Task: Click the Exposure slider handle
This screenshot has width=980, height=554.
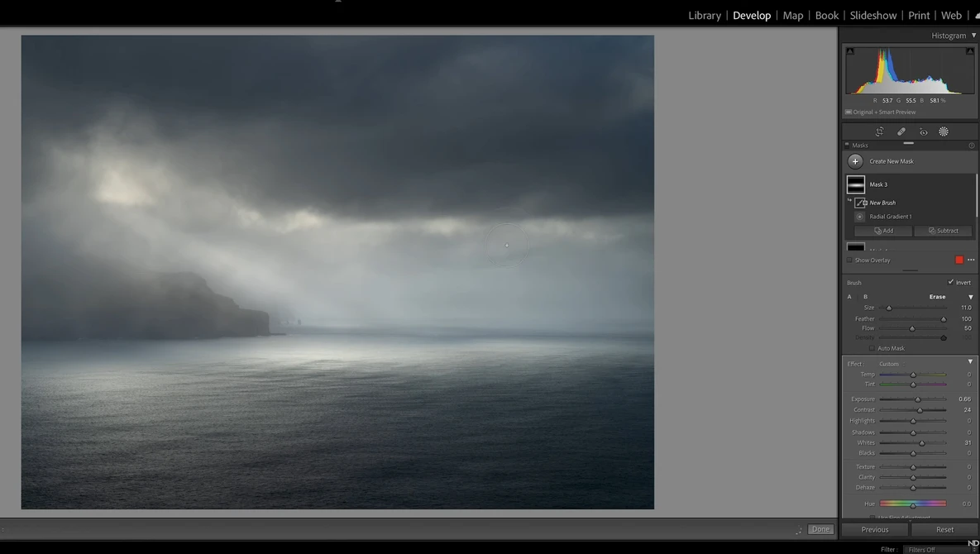Action: point(918,399)
